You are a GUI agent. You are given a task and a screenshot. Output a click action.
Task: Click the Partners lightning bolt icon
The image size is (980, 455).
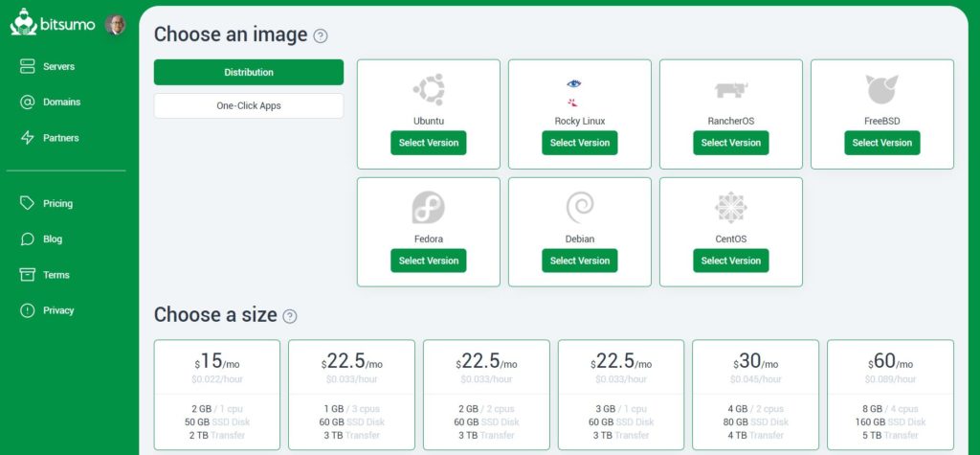point(28,138)
